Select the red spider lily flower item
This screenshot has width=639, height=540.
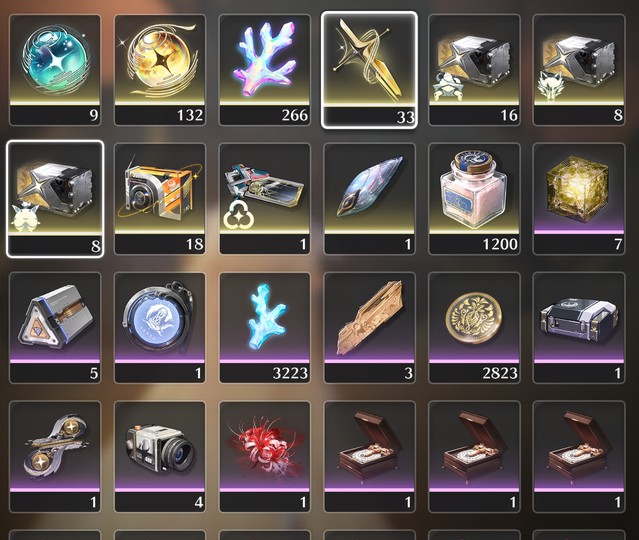click(x=264, y=456)
